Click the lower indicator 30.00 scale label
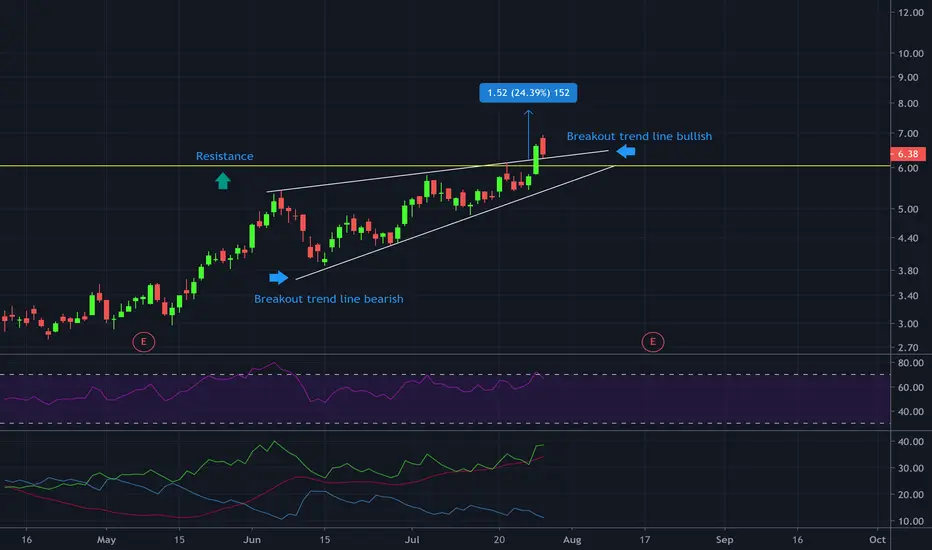 pos(910,468)
